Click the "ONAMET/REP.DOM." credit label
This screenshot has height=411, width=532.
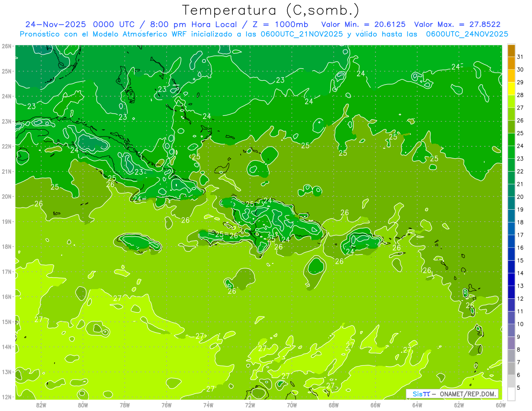tap(467, 394)
